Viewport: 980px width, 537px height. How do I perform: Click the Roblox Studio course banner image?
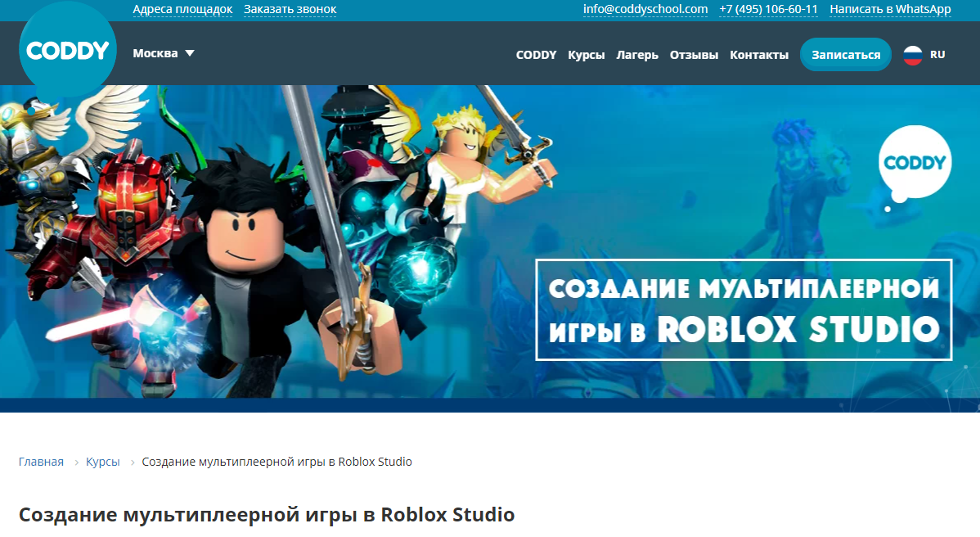[490, 249]
